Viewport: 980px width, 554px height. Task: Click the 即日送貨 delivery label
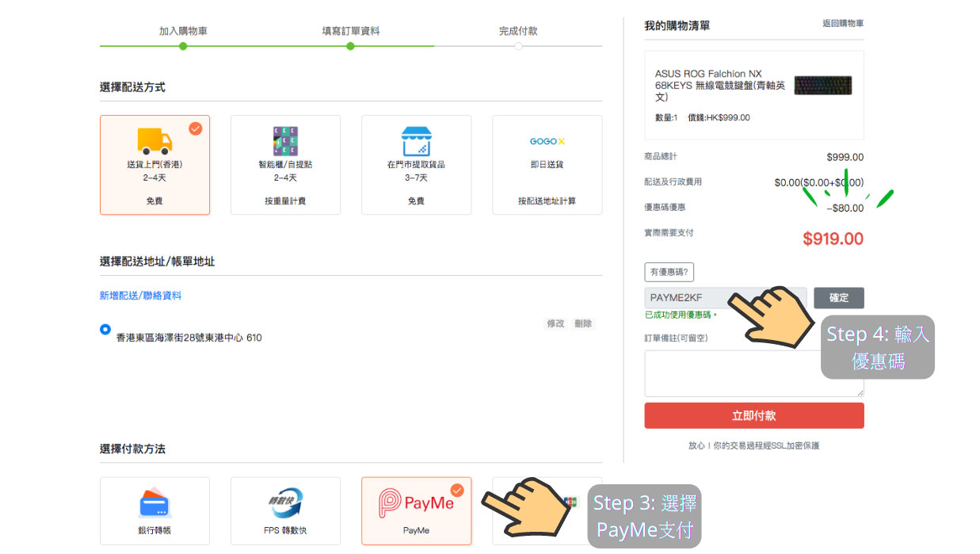(547, 165)
